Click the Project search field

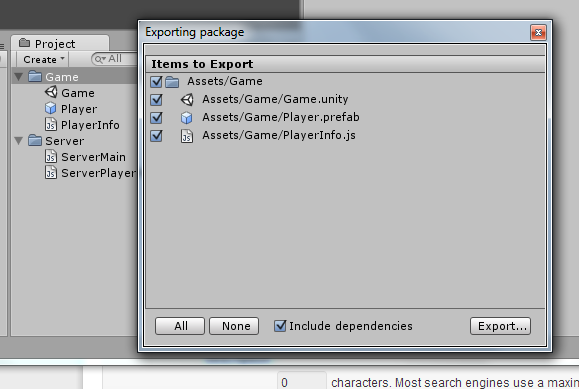click(x=114, y=59)
